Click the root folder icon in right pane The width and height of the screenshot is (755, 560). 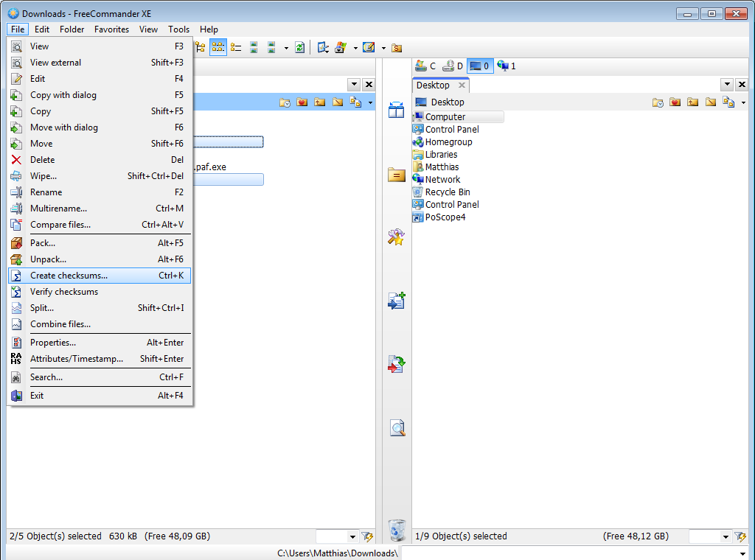coord(711,102)
